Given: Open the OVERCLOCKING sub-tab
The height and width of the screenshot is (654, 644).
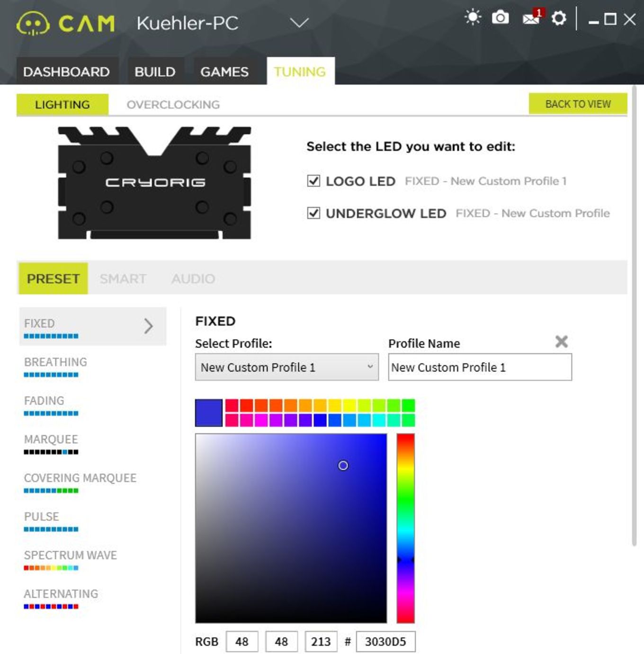Looking at the screenshot, I should [173, 105].
